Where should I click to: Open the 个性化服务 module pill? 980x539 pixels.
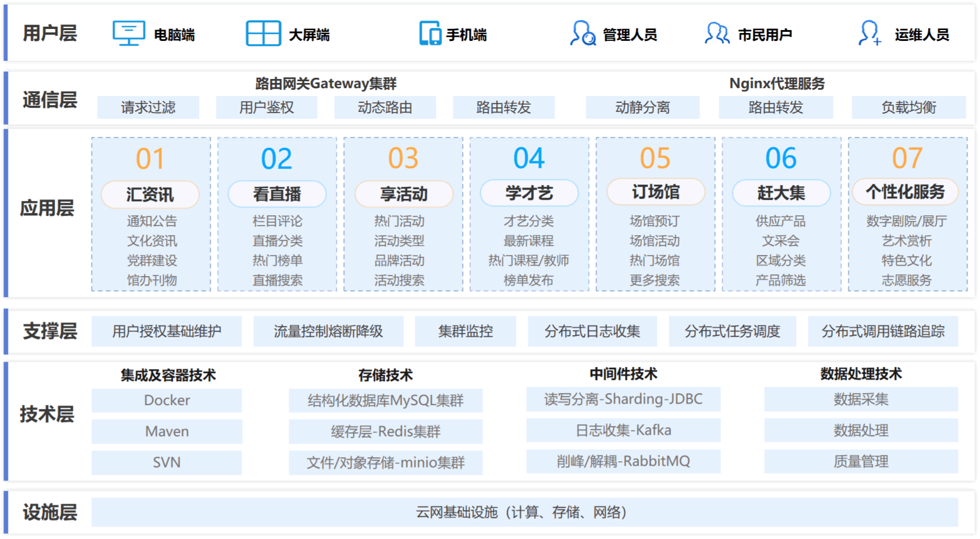(905, 193)
